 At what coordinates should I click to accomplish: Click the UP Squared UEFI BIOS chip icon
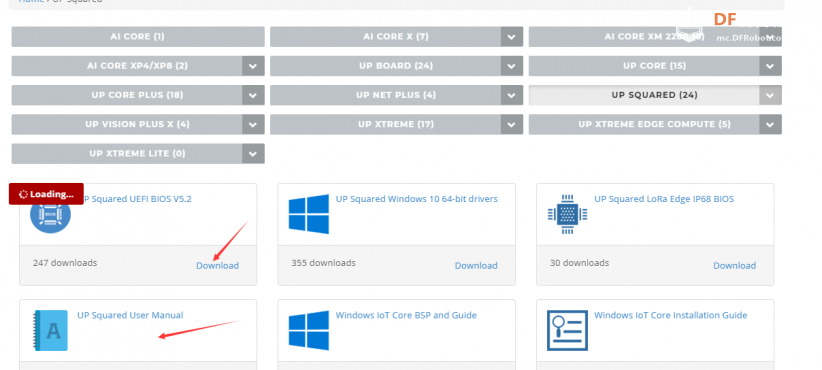(50, 214)
